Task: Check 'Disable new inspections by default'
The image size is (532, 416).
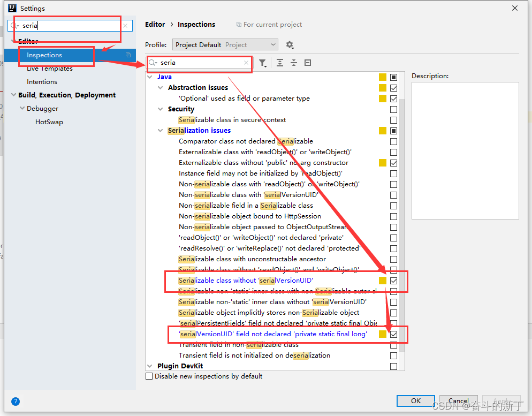Action: click(x=149, y=376)
